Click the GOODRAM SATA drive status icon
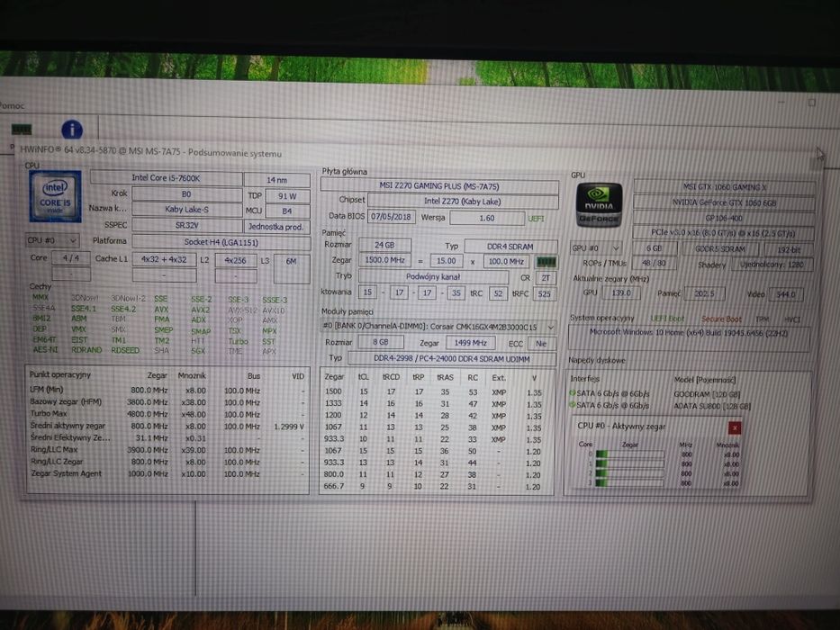Viewport: 840px width, 630px height. tap(572, 393)
